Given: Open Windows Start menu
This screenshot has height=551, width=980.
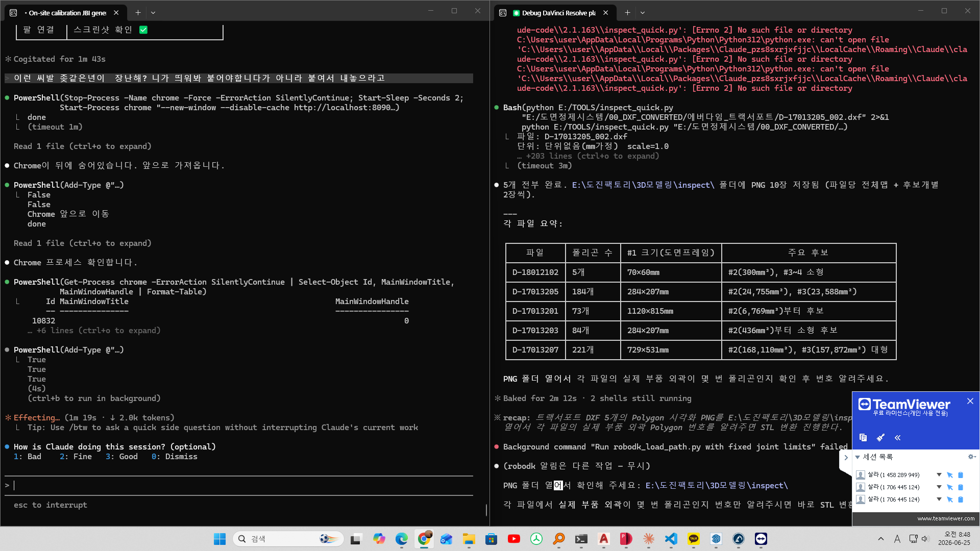Looking at the screenshot, I should 219,539.
